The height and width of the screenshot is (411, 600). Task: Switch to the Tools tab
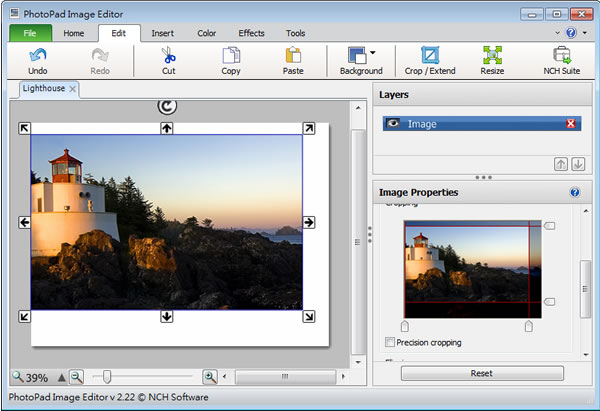pos(295,33)
